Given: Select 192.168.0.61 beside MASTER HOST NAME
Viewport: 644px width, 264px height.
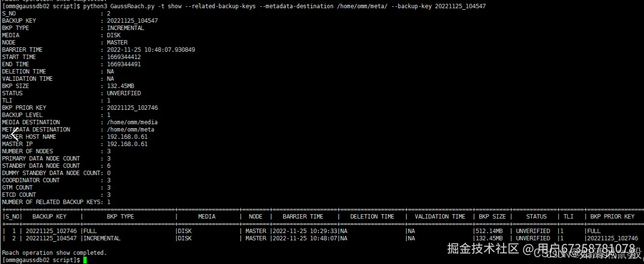Looking at the screenshot, I should tap(127, 137).
